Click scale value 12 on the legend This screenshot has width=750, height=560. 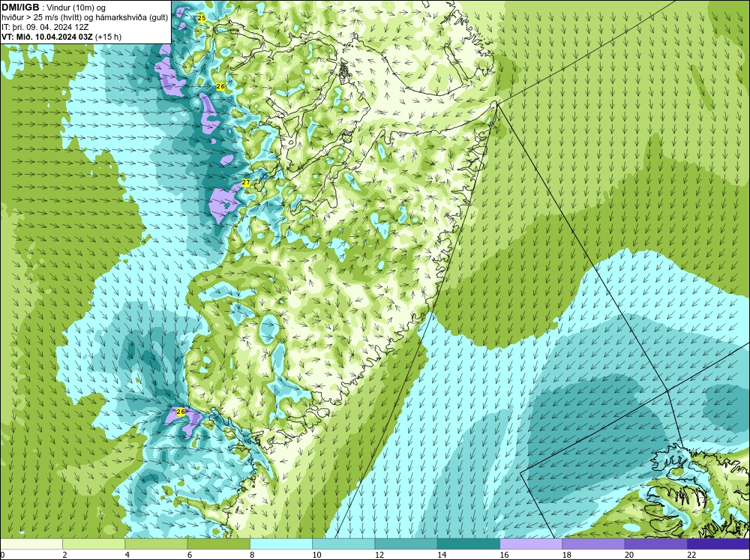click(379, 555)
